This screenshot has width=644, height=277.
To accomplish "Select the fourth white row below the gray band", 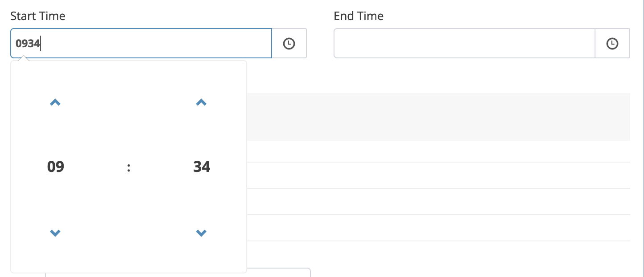I will coord(438,228).
